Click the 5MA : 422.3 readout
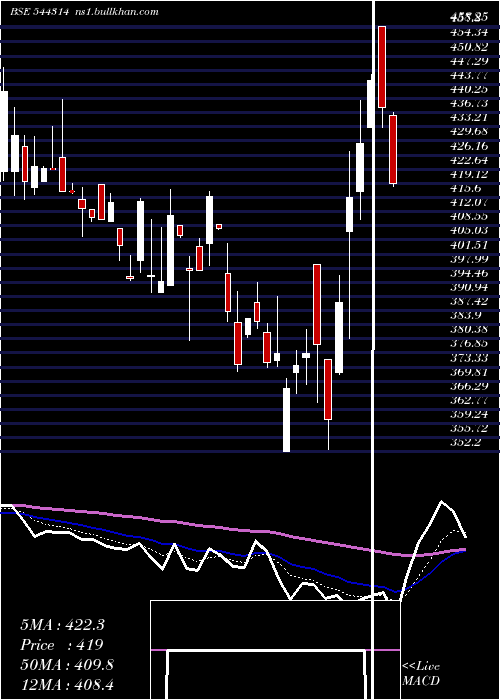The image size is (500, 700). point(62,625)
